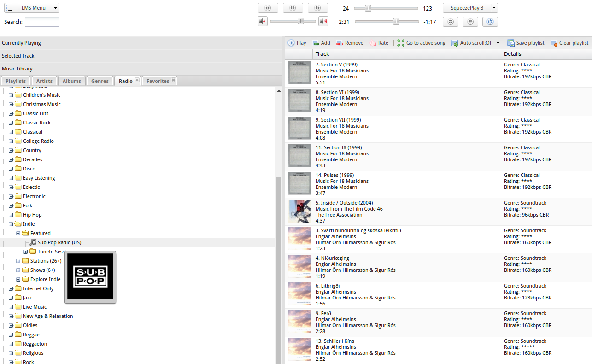Toggle the repeat mode button
This screenshot has width=592, height=364.
[x=451, y=22]
